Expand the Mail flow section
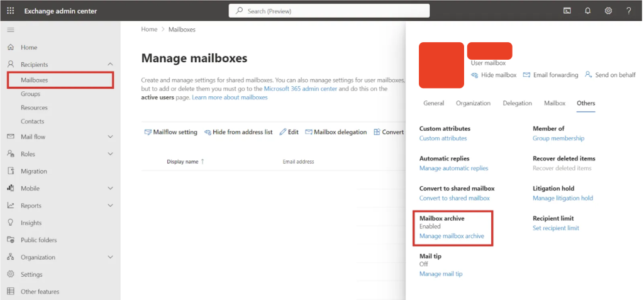The height and width of the screenshot is (300, 644). [x=111, y=136]
